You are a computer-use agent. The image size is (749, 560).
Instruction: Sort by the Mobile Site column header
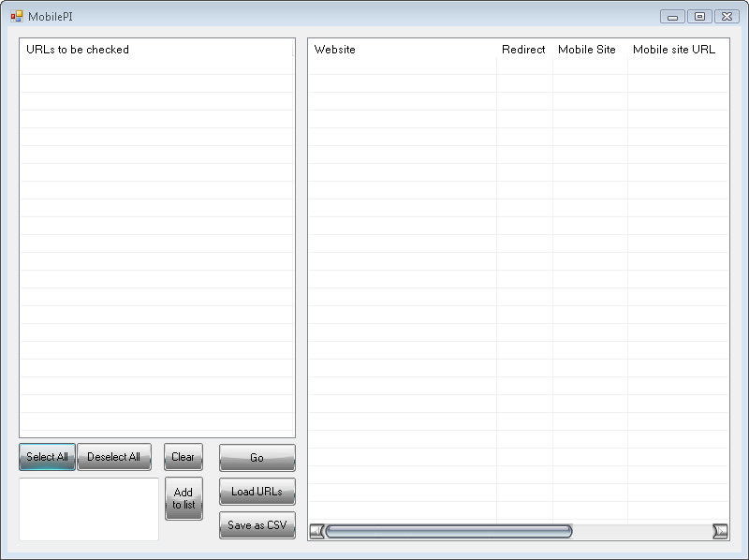pyautogui.click(x=590, y=50)
